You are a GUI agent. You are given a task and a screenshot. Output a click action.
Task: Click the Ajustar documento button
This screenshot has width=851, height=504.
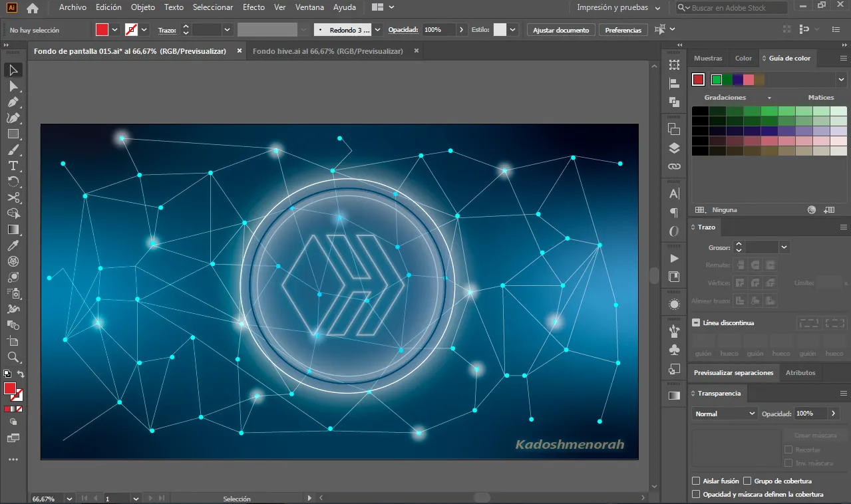561,30
